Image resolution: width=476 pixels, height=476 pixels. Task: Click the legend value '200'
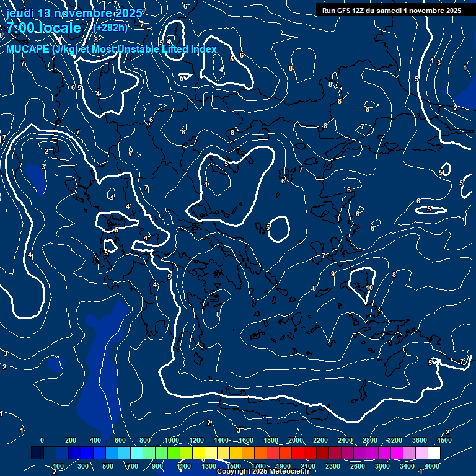point(71,440)
